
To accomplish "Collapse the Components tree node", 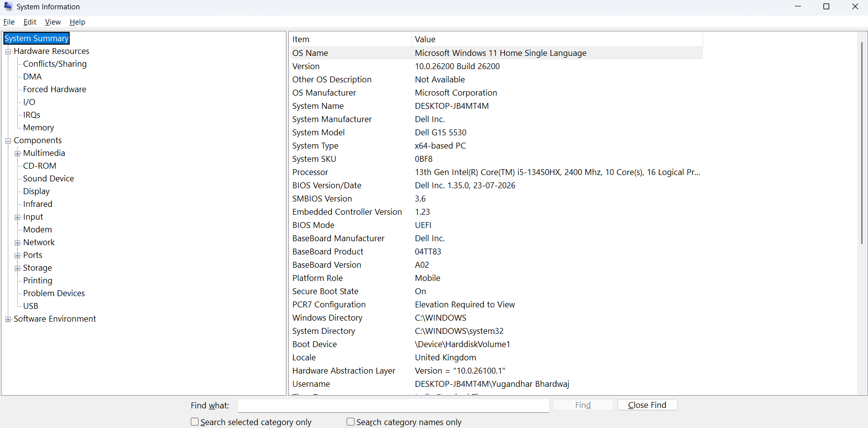I will pyautogui.click(x=8, y=141).
